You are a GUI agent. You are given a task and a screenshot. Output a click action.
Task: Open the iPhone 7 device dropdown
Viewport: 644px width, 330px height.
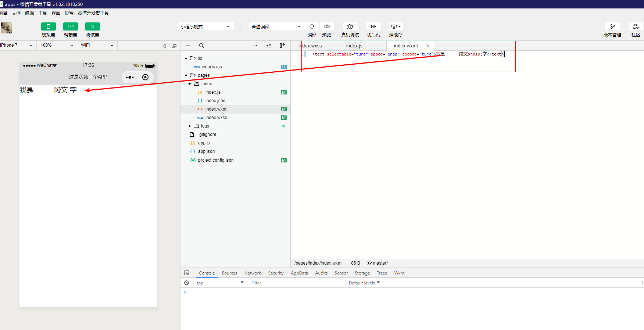pyautogui.click(x=17, y=45)
